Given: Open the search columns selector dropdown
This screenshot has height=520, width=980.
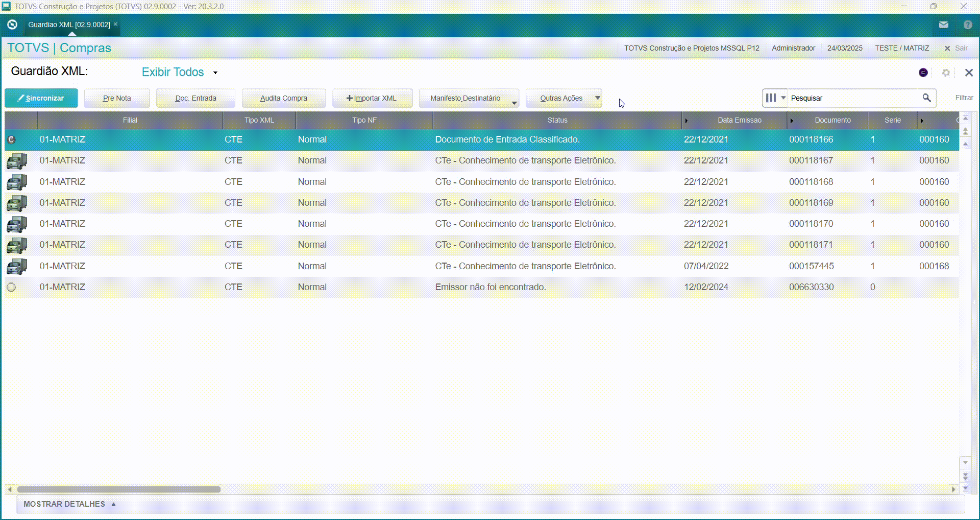Looking at the screenshot, I should coord(775,98).
